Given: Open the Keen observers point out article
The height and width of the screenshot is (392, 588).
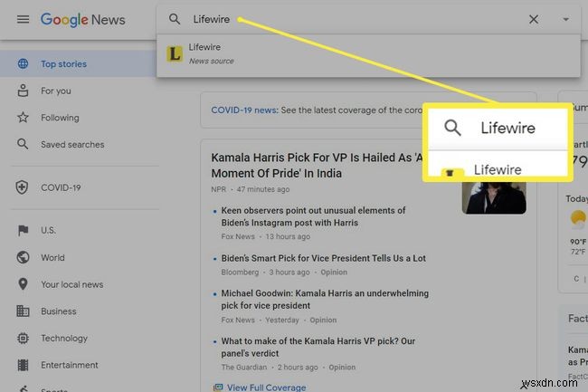Looking at the screenshot, I should 313,216.
